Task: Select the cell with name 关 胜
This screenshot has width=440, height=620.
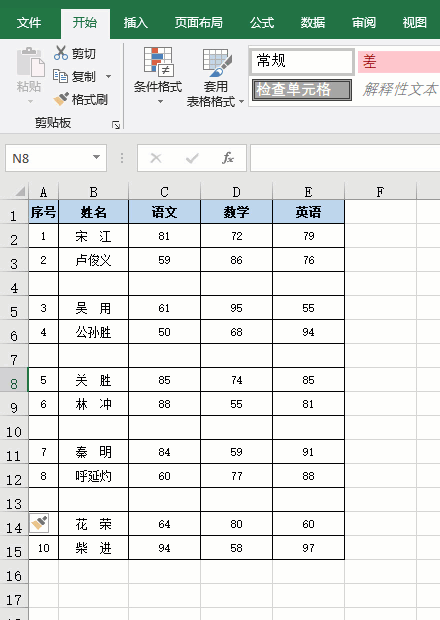Action: click(94, 380)
